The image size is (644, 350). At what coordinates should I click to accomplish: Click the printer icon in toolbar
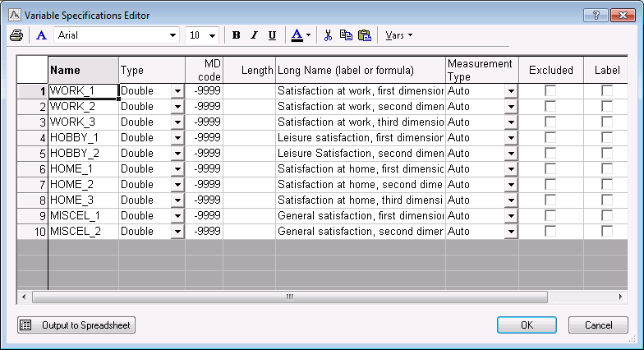[16, 35]
